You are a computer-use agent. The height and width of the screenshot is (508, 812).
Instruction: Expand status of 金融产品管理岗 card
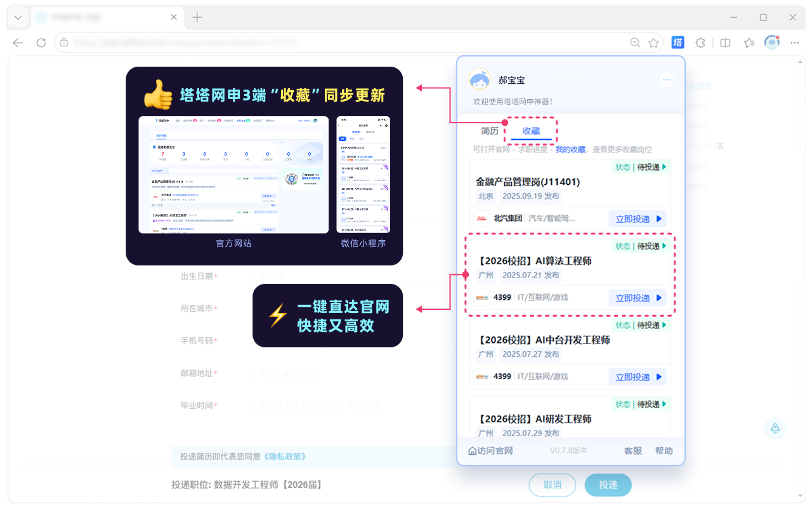click(x=641, y=167)
